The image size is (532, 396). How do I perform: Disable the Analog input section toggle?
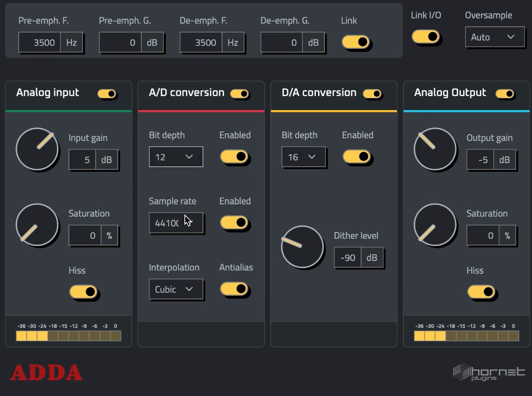pyautogui.click(x=107, y=94)
